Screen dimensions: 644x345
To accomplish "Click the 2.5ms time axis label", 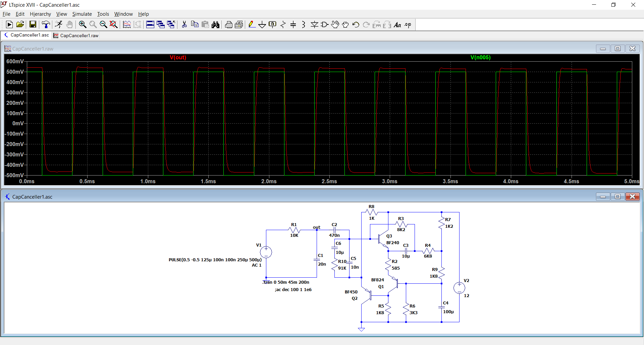I will pos(329,181).
